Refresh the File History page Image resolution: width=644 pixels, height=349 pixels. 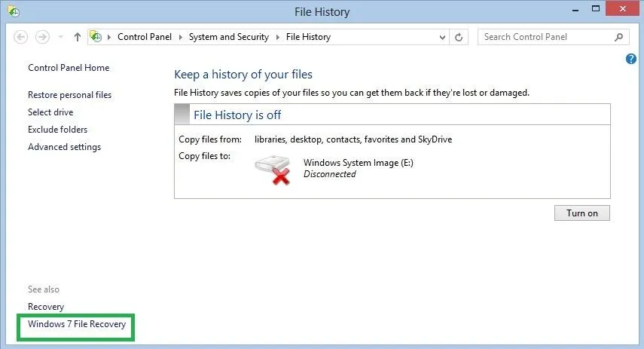pyautogui.click(x=459, y=38)
